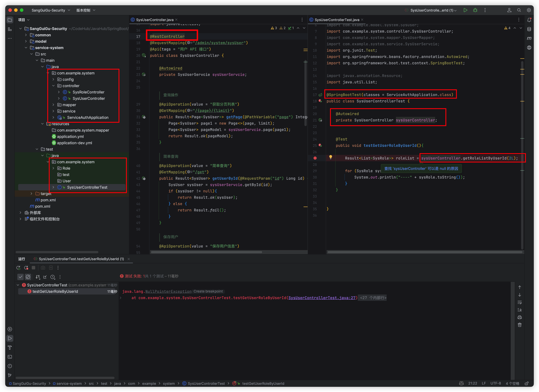Screen dimensions: 539x392
Task: Expand the config package
Action: click(53, 79)
